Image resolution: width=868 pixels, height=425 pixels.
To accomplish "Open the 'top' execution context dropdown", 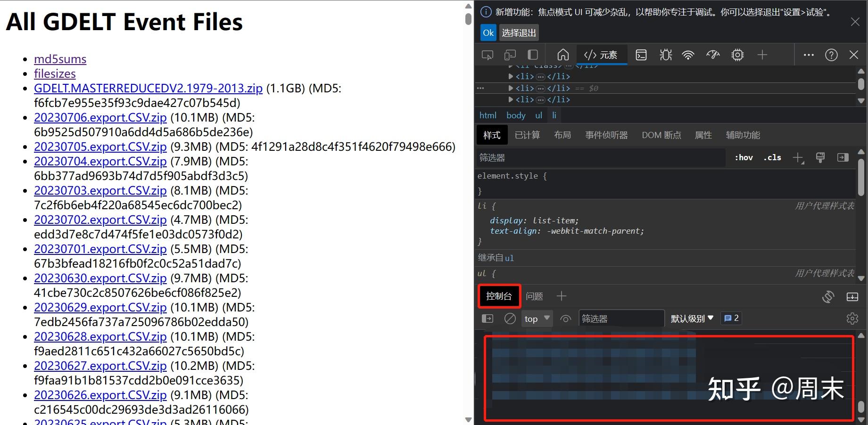I will [x=536, y=318].
